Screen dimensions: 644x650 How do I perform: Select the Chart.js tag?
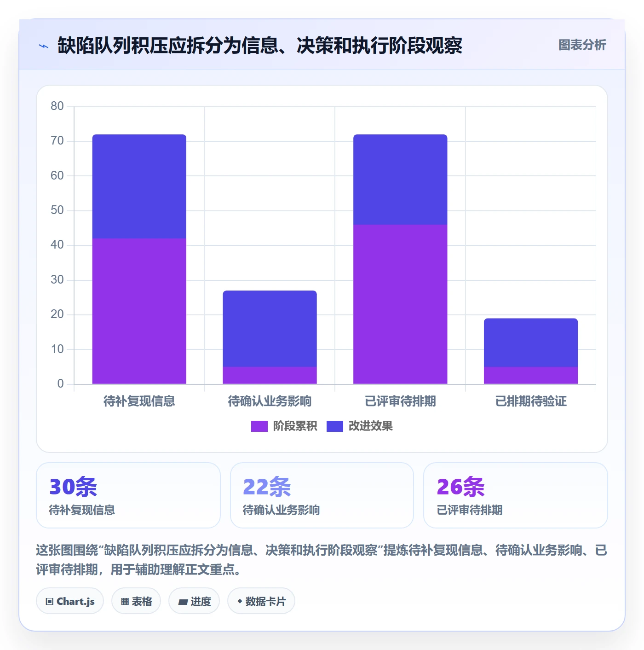[70, 601]
